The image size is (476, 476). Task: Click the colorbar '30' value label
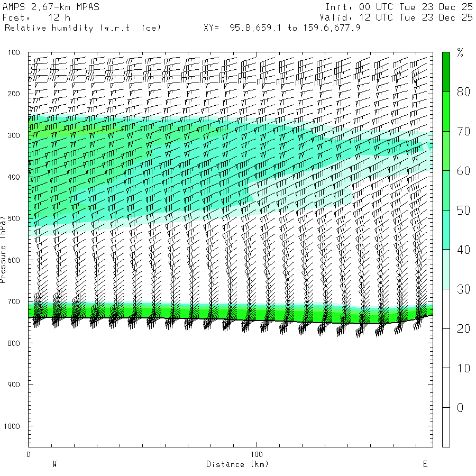pos(463,289)
